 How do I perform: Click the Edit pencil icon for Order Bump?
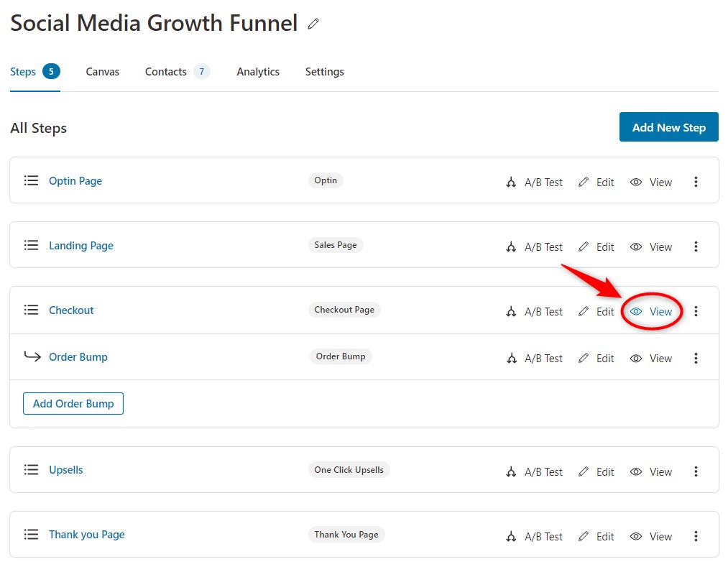584,358
